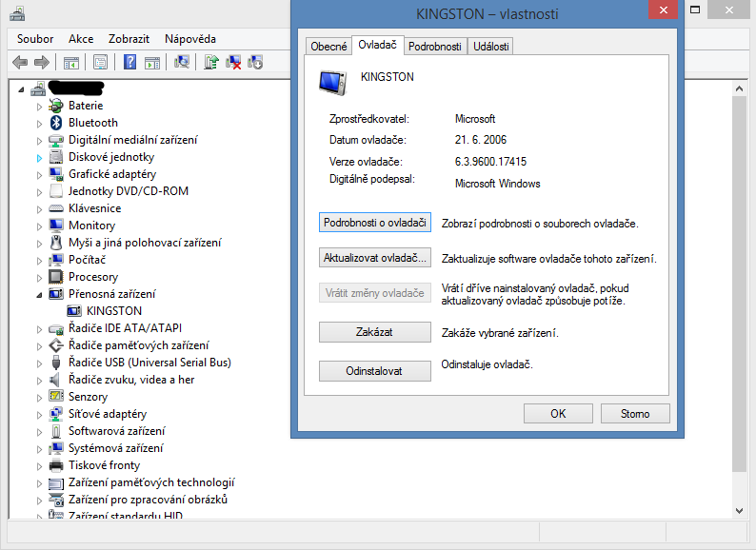Click the Myši a jiná polohovací zařízení mouse icon
This screenshot has height=550, width=756.
[x=56, y=243]
